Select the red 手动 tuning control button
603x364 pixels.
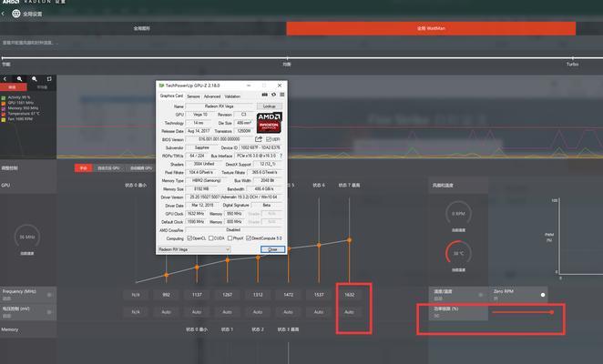(84, 168)
